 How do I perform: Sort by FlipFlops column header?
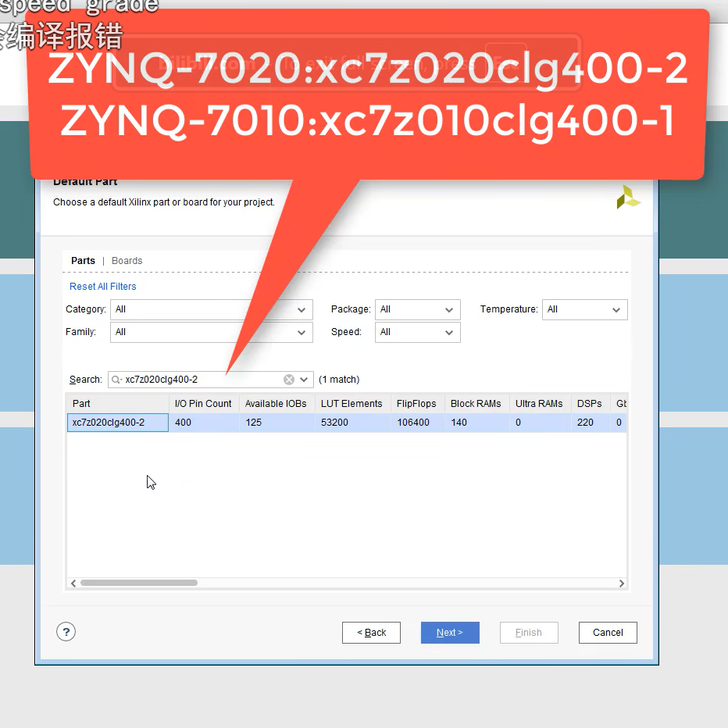point(417,404)
